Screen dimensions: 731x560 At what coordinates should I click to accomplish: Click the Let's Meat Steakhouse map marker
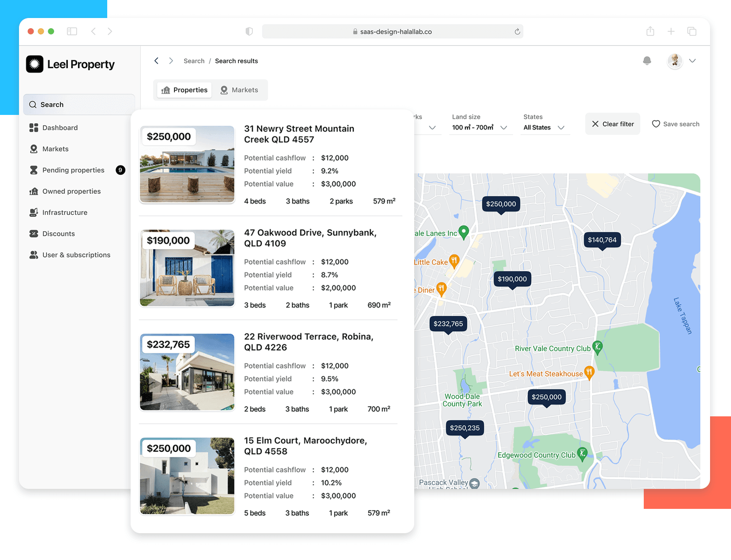[589, 373]
